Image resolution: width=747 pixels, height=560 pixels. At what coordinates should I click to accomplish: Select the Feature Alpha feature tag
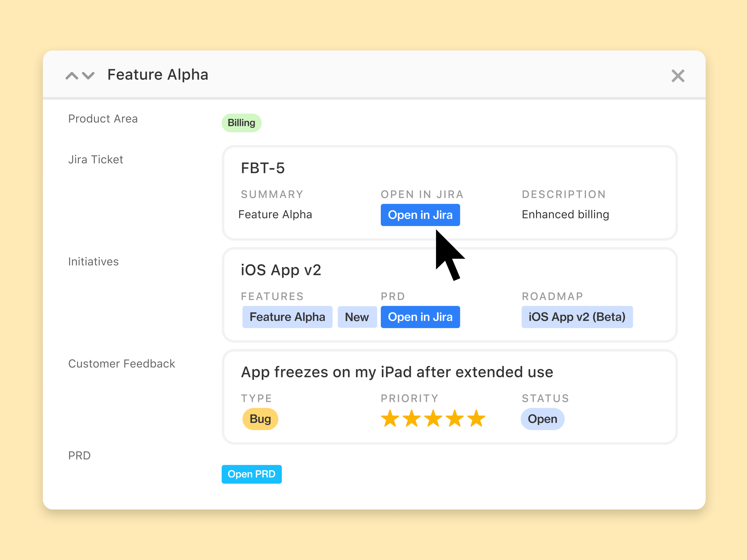pyautogui.click(x=287, y=317)
